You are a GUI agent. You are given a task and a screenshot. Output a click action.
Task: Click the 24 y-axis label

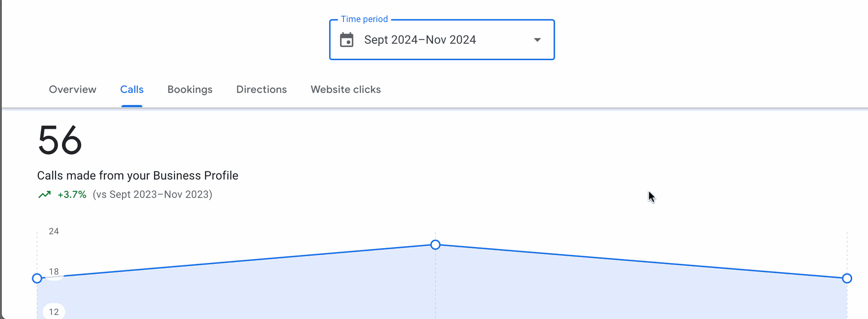coord(54,231)
